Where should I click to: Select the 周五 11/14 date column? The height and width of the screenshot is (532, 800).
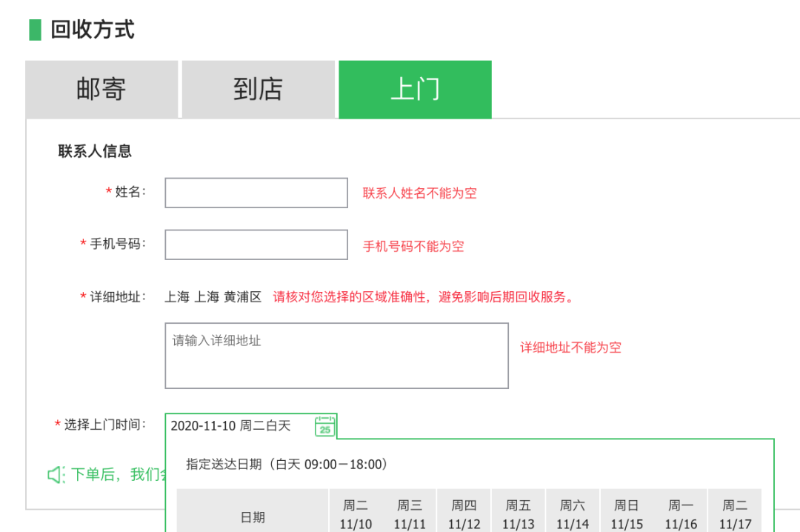click(x=519, y=511)
